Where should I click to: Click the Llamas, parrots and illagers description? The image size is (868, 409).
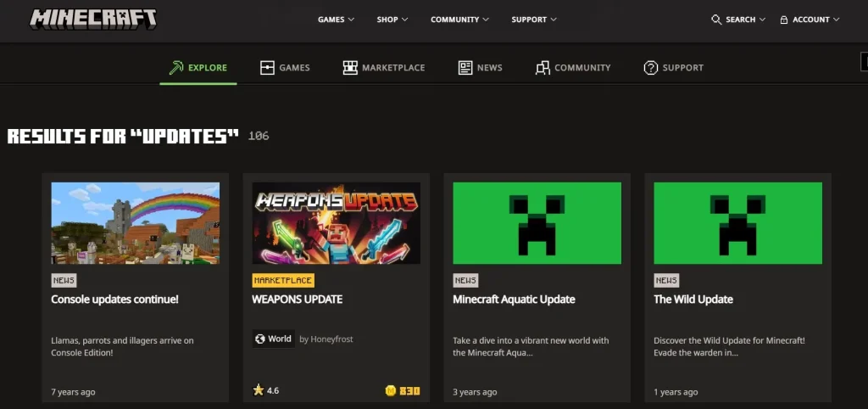(122, 346)
